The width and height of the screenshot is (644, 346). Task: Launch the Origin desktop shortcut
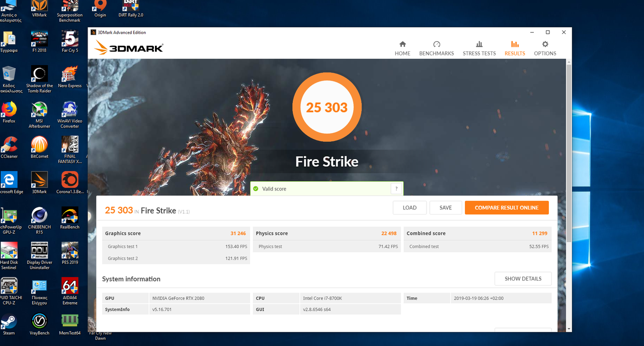(x=100, y=9)
